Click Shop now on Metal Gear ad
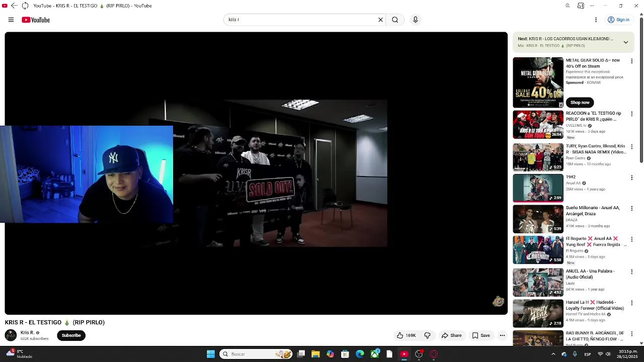This screenshot has height=362, width=644. [x=580, y=103]
